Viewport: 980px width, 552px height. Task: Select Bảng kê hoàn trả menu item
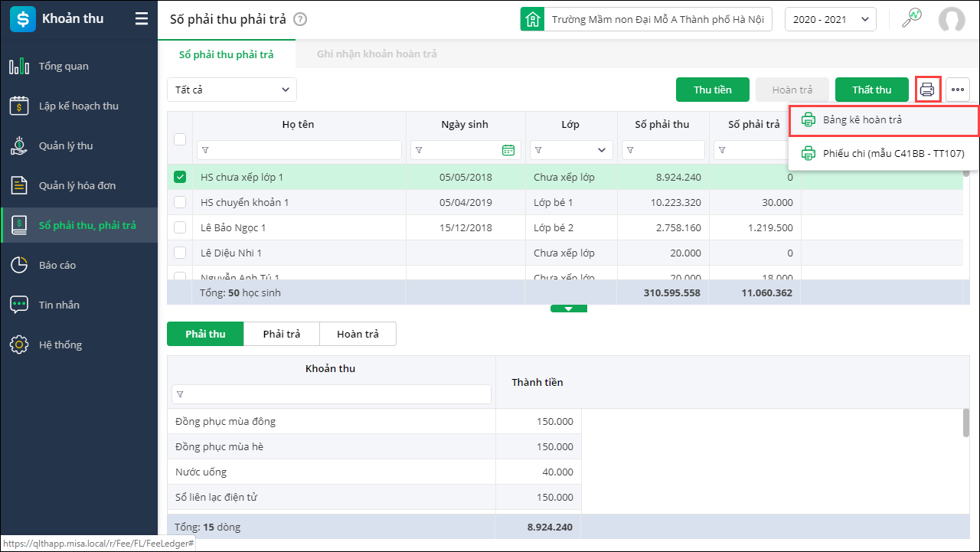862,120
